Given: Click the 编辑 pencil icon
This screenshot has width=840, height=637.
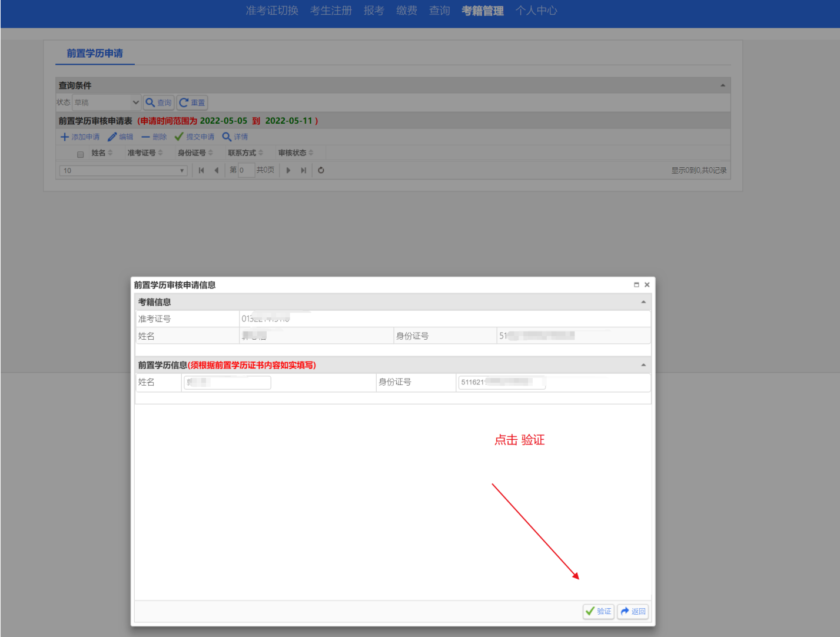Looking at the screenshot, I should pyautogui.click(x=112, y=137).
